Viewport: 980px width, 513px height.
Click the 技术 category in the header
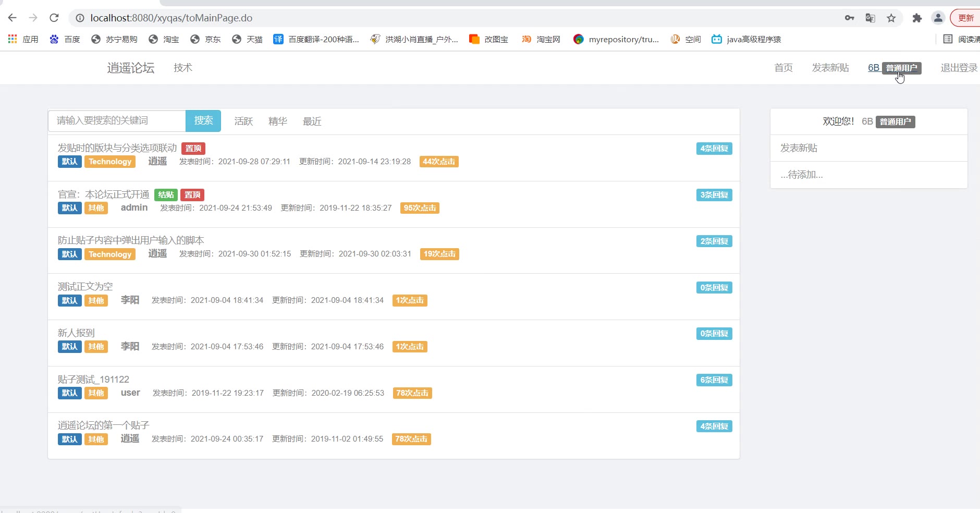pos(183,68)
